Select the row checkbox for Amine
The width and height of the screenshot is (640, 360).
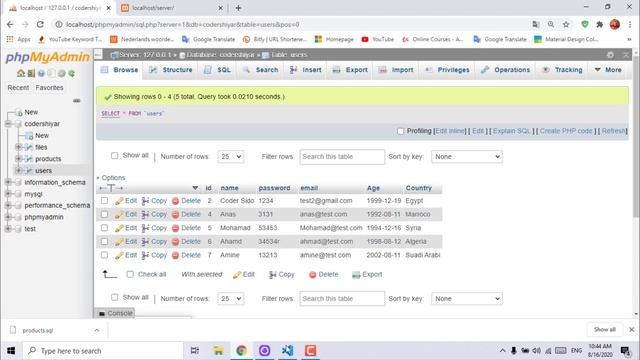(104, 255)
